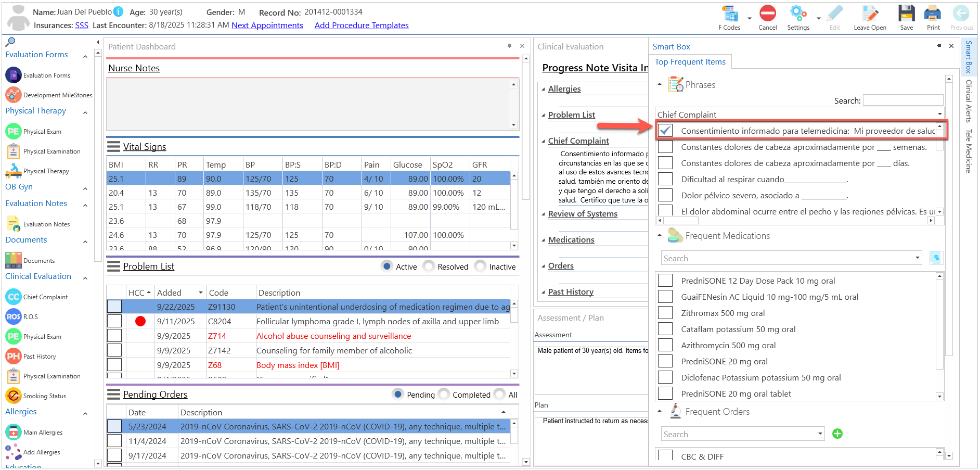This screenshot has width=980, height=470.
Task: Open the Tele Medicine side tab
Action: pos(969,151)
